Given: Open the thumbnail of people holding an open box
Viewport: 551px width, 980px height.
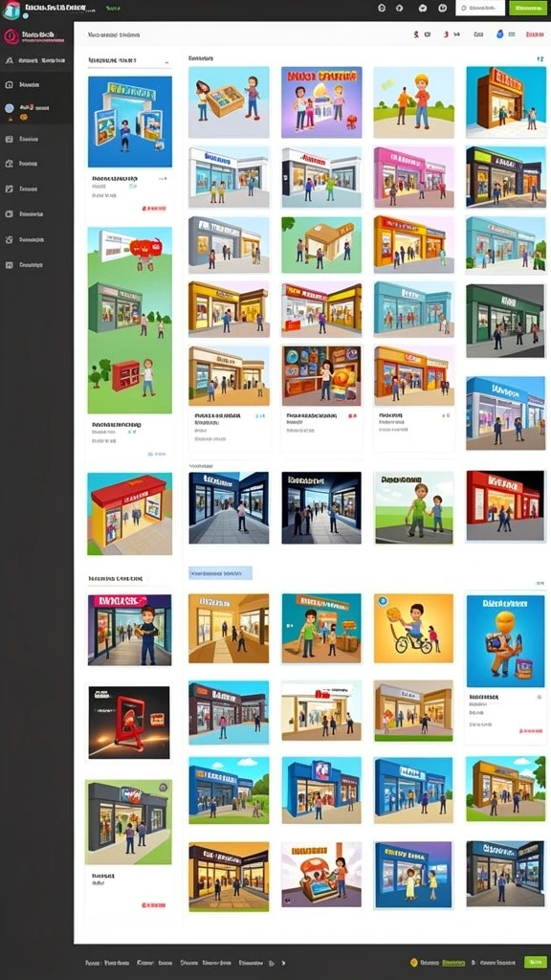Looking at the screenshot, I should pyautogui.click(x=229, y=101).
